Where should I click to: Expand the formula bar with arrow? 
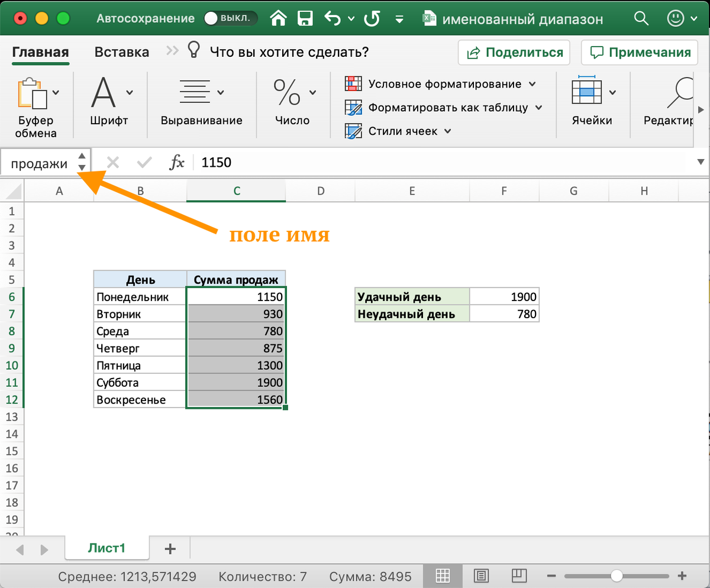pos(701,162)
